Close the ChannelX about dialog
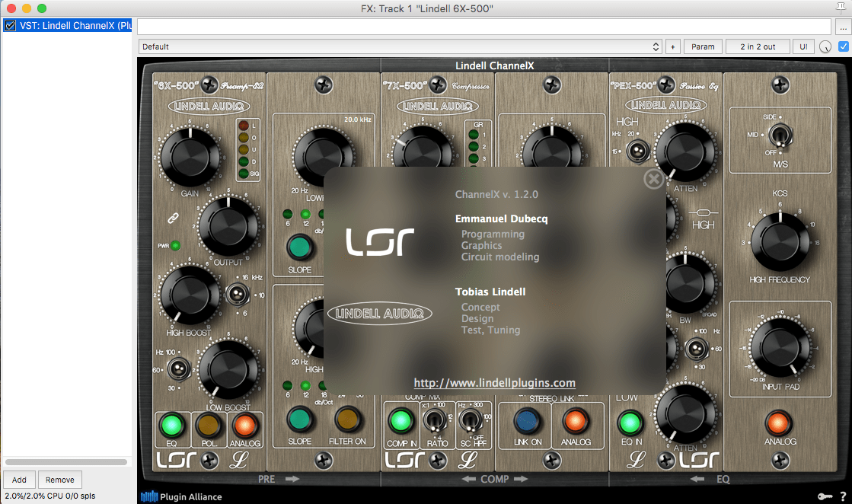Image resolution: width=852 pixels, height=504 pixels. [x=653, y=179]
